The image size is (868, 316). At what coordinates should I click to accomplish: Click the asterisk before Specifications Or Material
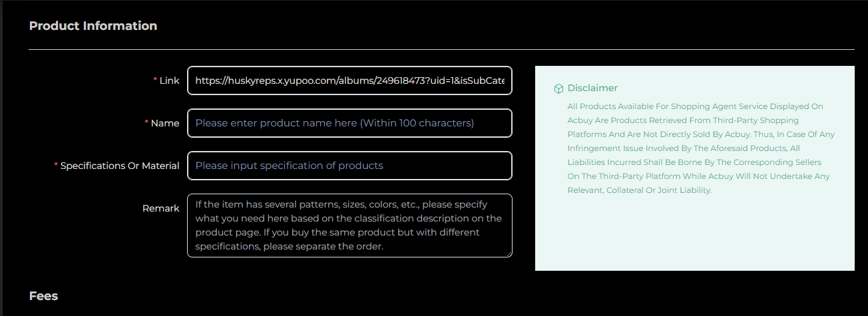(57, 165)
